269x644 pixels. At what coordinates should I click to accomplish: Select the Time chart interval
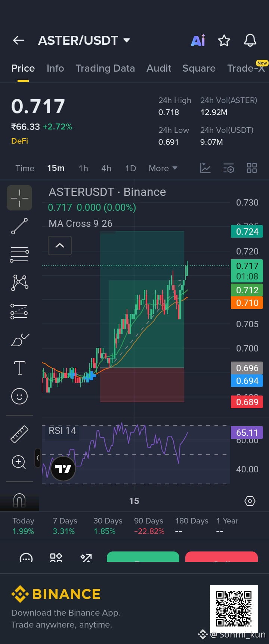[x=25, y=168]
